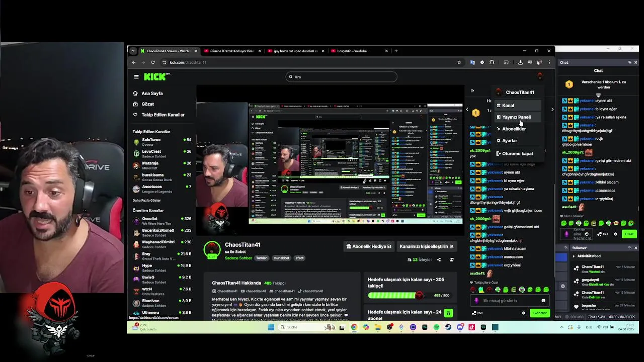
Task: Focus the Bir mesaj gönderin chat field
Action: coord(509,301)
